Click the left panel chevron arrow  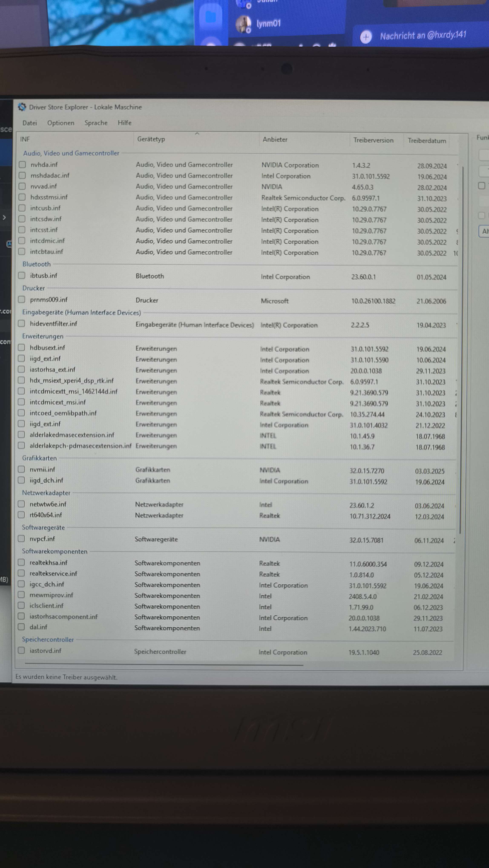tap(4, 218)
